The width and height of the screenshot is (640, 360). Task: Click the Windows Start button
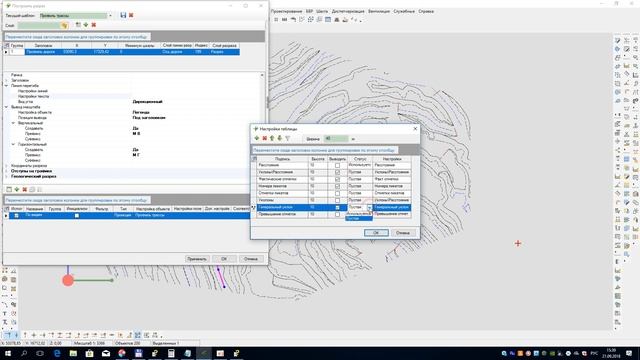click(x=7, y=353)
